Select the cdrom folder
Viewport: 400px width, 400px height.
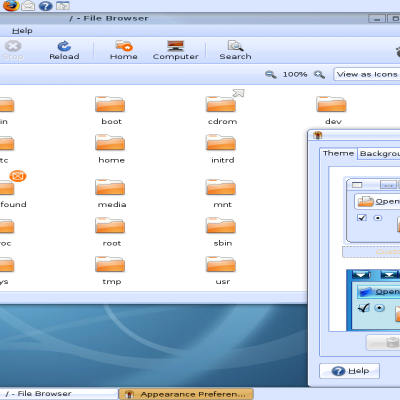[221, 104]
